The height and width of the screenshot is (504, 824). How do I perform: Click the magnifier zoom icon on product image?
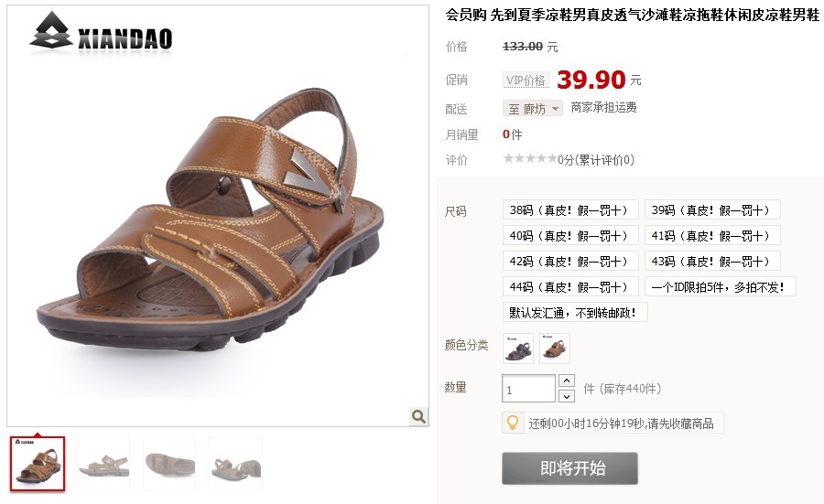[418, 416]
